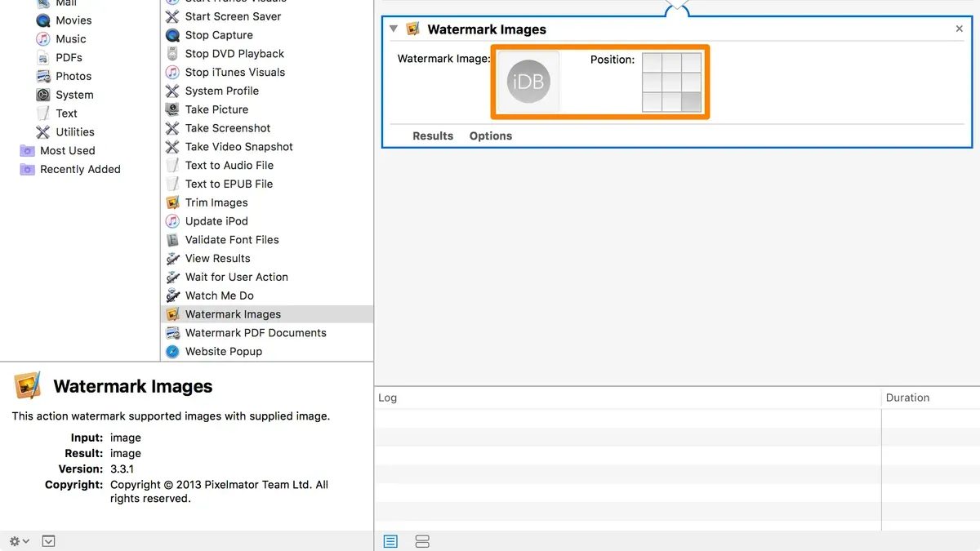Viewport: 980px width, 551px height.
Task: Click the Log column header
Action: [628, 398]
